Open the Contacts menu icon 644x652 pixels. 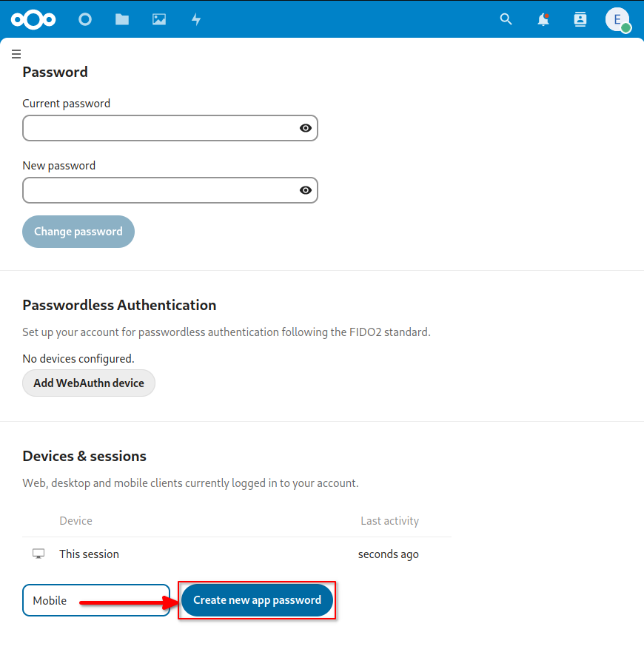[580, 19]
